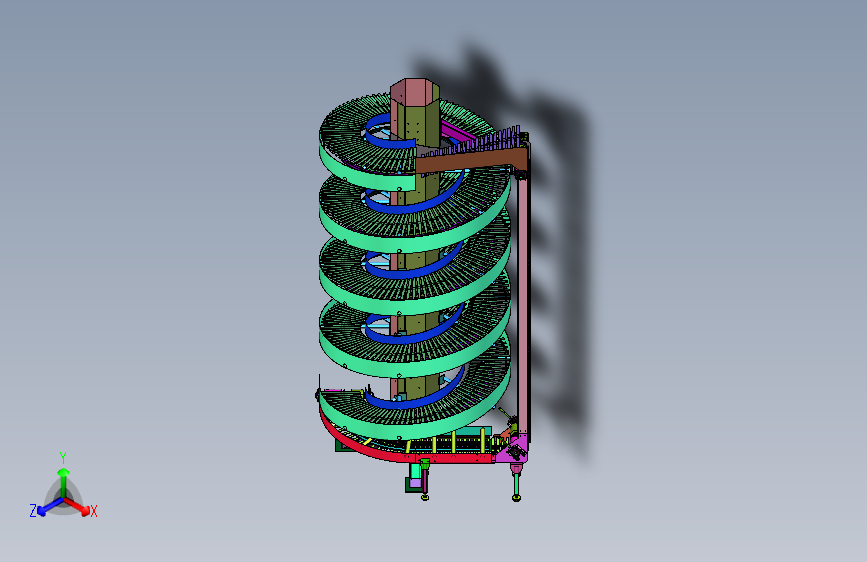The width and height of the screenshot is (867, 562).
Task: Click the green Y axis arrow on the triad
Action: click(64, 481)
